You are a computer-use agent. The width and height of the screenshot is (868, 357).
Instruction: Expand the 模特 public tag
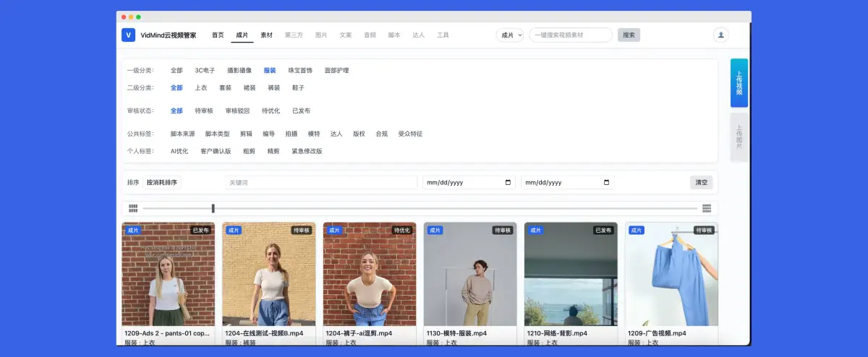(x=314, y=134)
